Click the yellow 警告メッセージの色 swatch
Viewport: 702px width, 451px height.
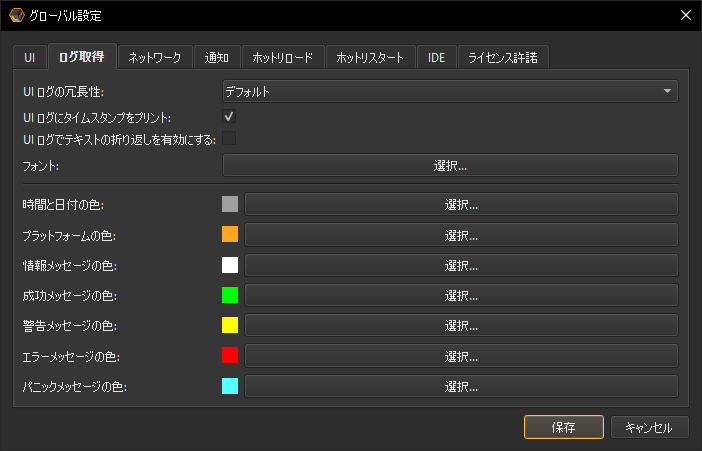(230, 325)
